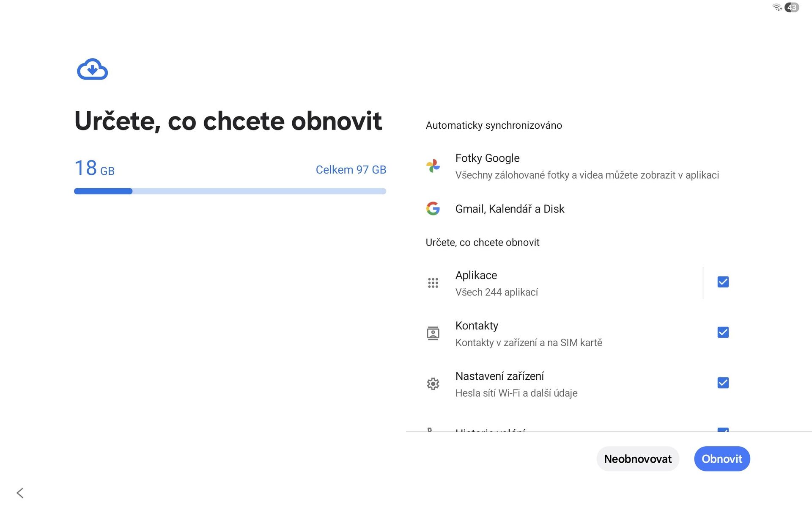Viewport: 812px width, 508px height.
Task: Uncheck the Aplikace checkbox
Action: 723,282
